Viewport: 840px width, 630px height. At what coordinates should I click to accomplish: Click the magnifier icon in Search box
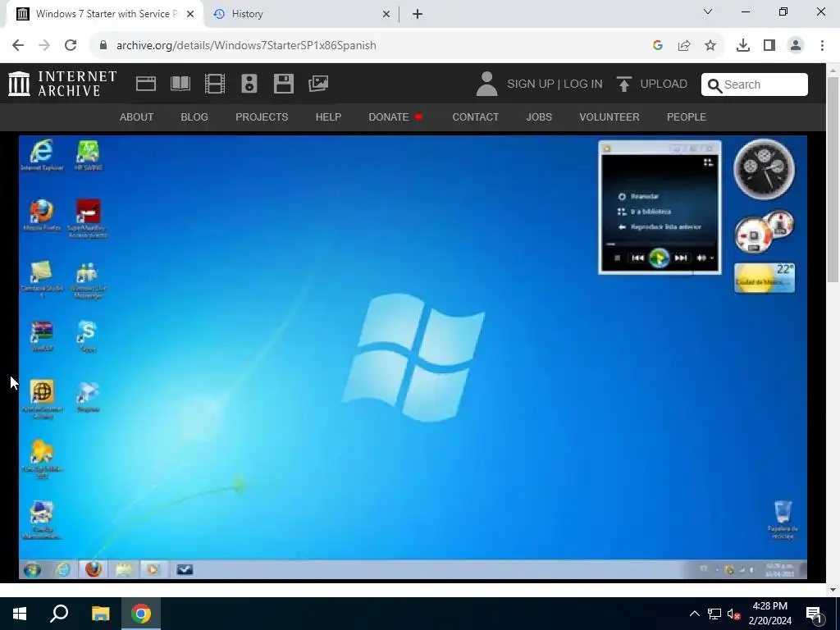714,85
